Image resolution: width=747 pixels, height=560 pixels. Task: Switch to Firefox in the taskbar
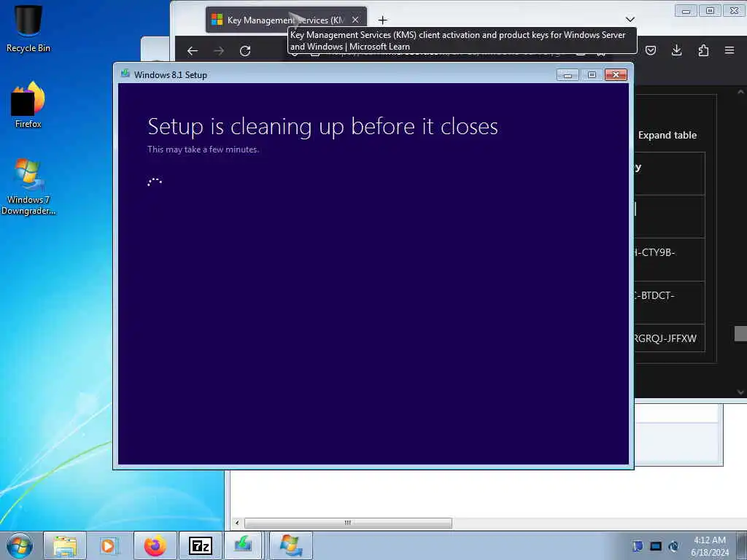coord(155,545)
